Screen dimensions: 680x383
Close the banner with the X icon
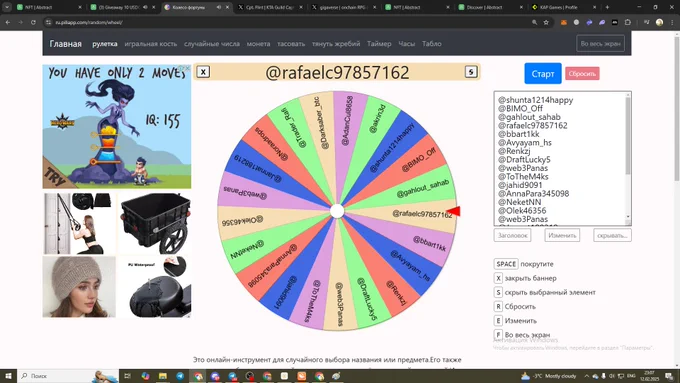click(x=203, y=72)
